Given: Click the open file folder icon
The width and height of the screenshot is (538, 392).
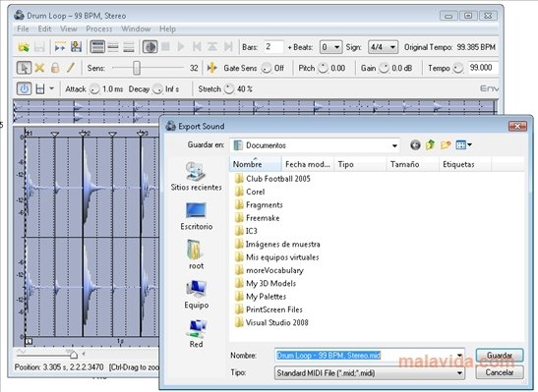Looking at the screenshot, I should (x=24, y=47).
